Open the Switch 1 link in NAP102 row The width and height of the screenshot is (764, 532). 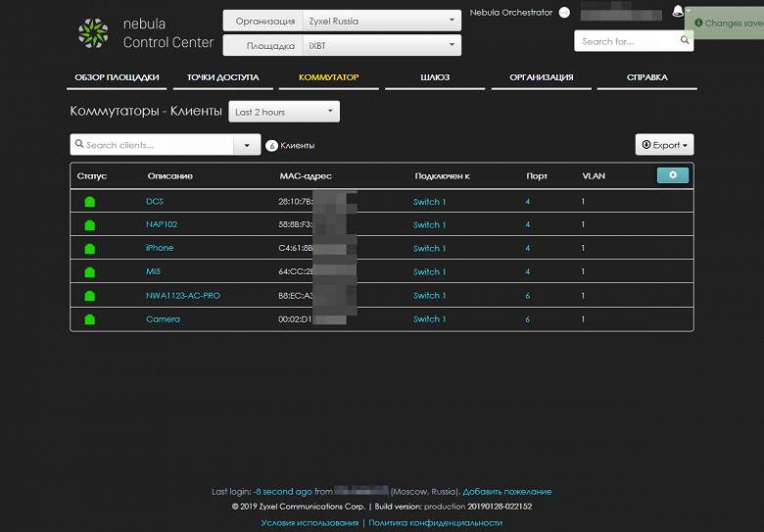tap(429, 225)
